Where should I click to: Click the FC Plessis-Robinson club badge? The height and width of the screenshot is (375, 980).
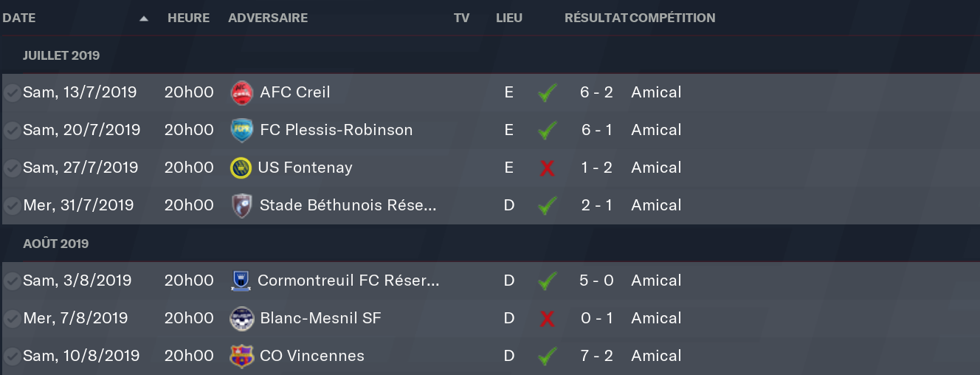[241, 130]
